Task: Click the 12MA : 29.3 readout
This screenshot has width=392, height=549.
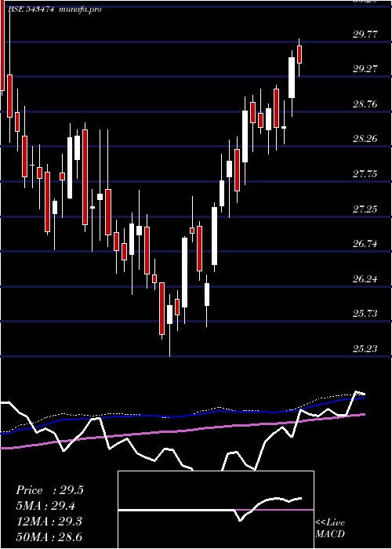Action: [x=49, y=522]
